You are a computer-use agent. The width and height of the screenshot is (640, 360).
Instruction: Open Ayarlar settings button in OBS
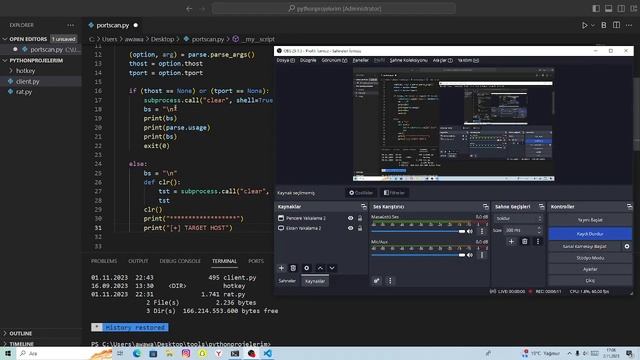coord(590,269)
